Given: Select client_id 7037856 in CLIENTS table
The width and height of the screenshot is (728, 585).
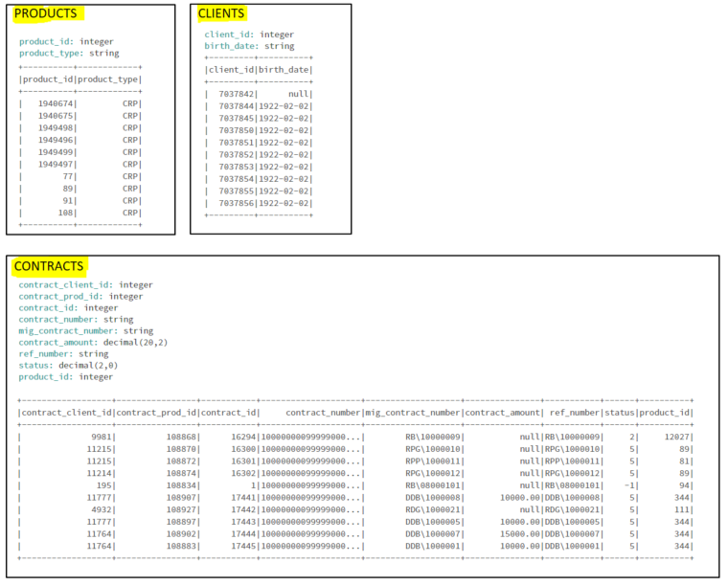Looking at the screenshot, I should (237, 204).
